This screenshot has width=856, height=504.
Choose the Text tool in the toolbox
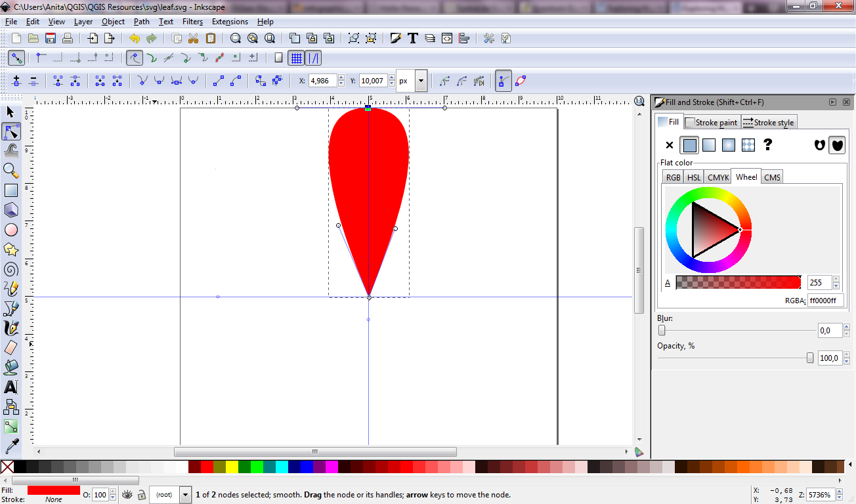[11, 387]
